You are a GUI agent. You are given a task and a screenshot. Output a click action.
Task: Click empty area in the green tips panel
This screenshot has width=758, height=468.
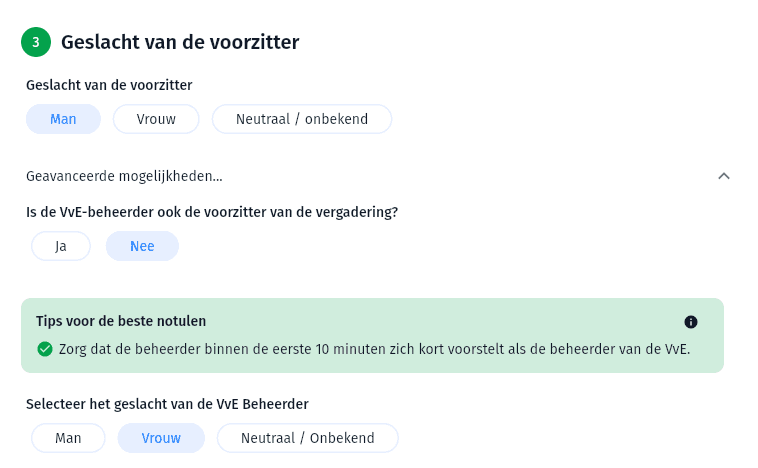[x=435, y=321]
